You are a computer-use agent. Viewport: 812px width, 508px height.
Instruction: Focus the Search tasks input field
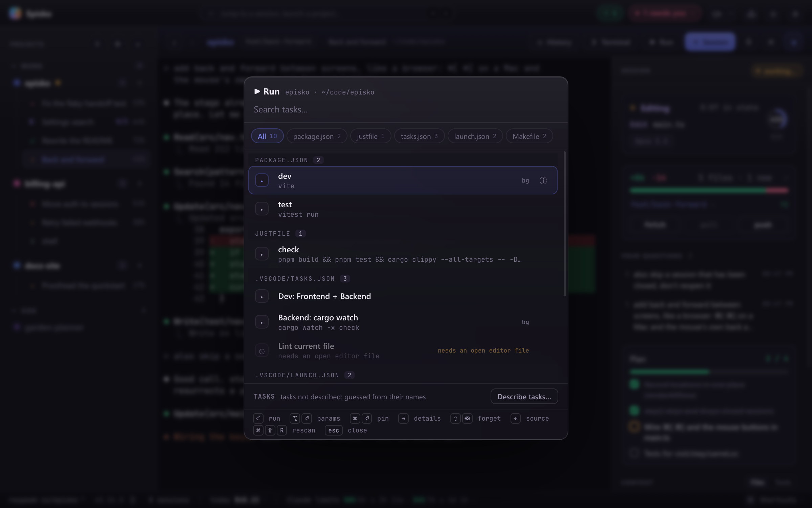[x=405, y=109]
